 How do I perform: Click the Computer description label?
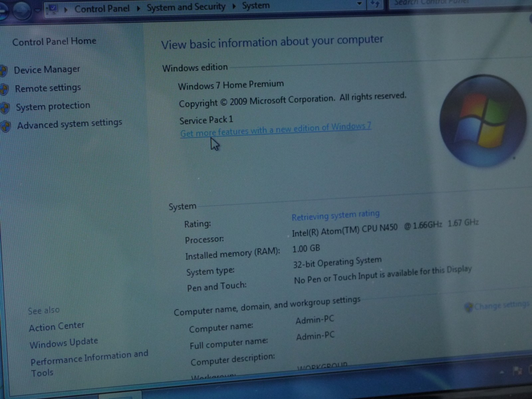(233, 359)
